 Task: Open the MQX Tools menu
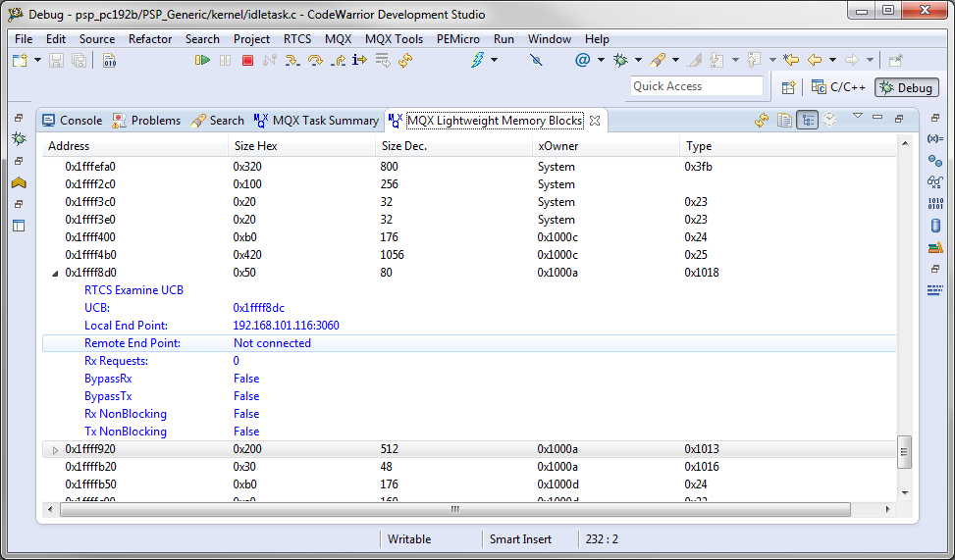tap(394, 39)
